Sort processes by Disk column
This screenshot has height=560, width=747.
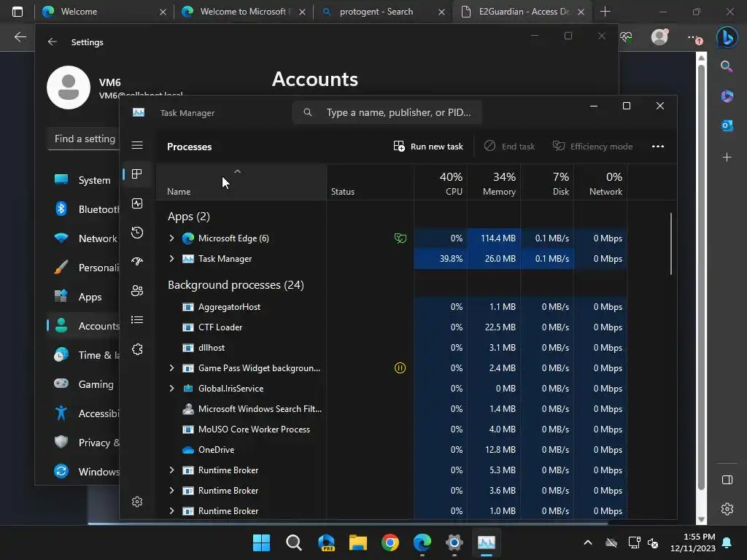click(547, 182)
